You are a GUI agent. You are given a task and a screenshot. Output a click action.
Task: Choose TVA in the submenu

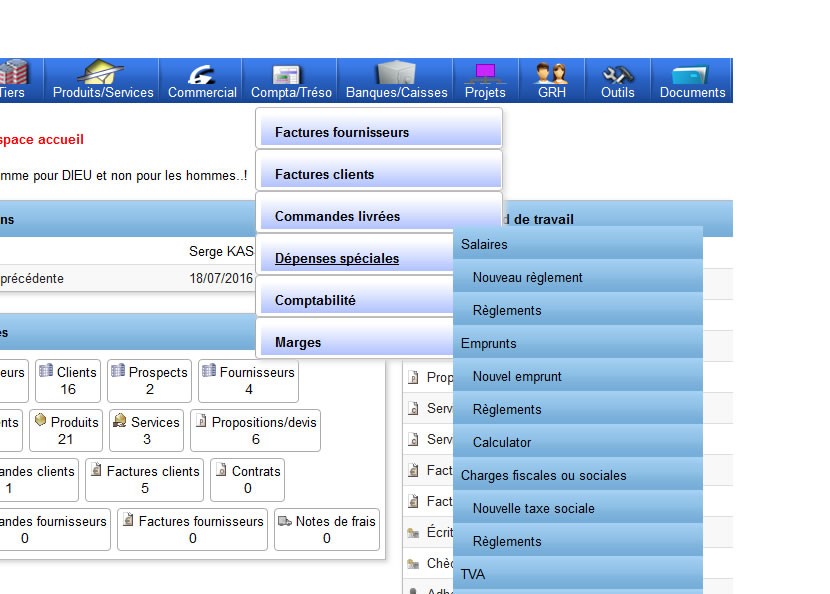click(578, 574)
